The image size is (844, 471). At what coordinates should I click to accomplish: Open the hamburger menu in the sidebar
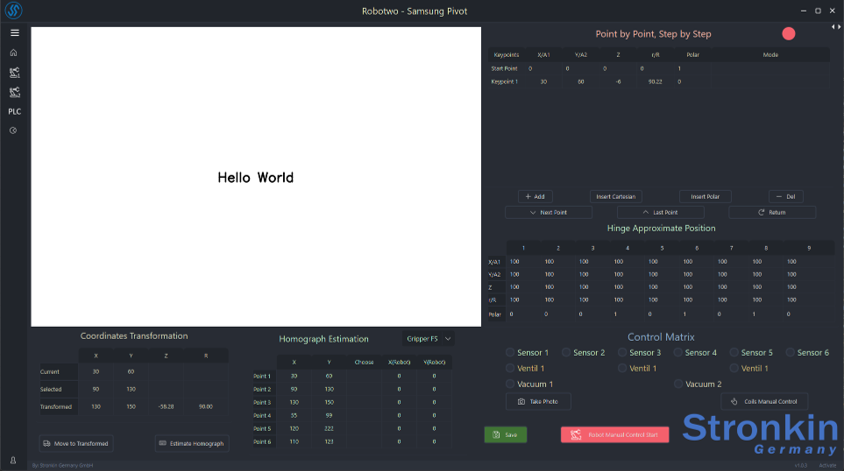15,33
